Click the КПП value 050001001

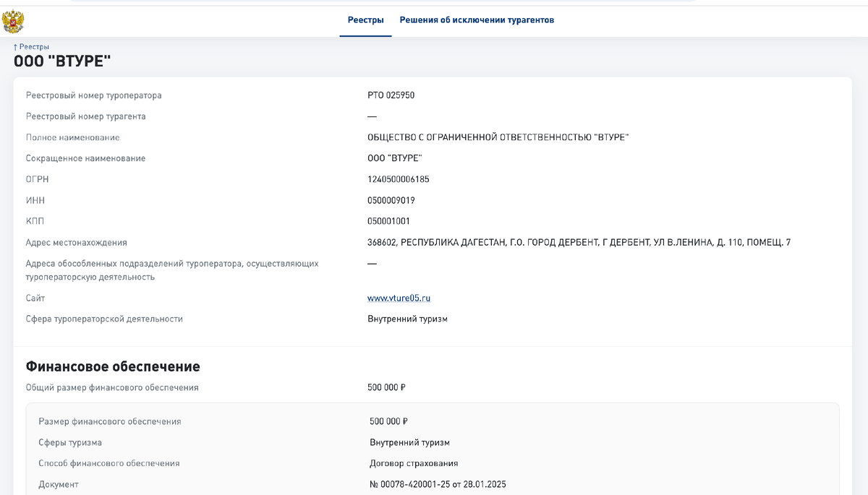388,221
